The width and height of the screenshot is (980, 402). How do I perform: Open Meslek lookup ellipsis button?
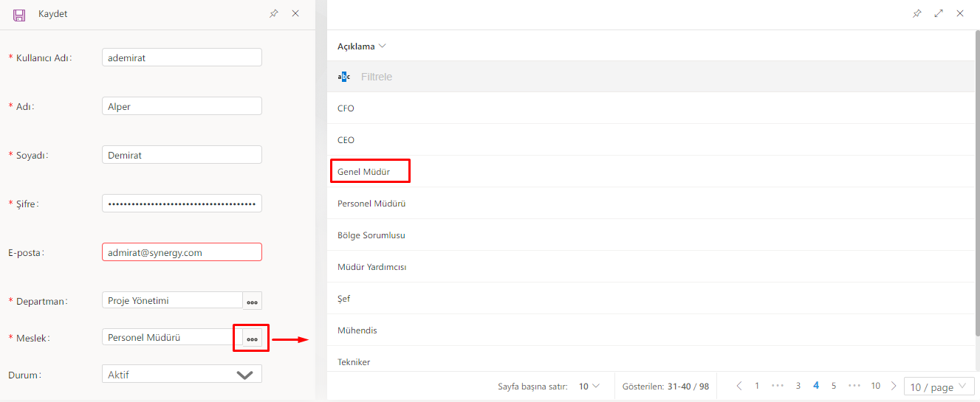coord(253,338)
